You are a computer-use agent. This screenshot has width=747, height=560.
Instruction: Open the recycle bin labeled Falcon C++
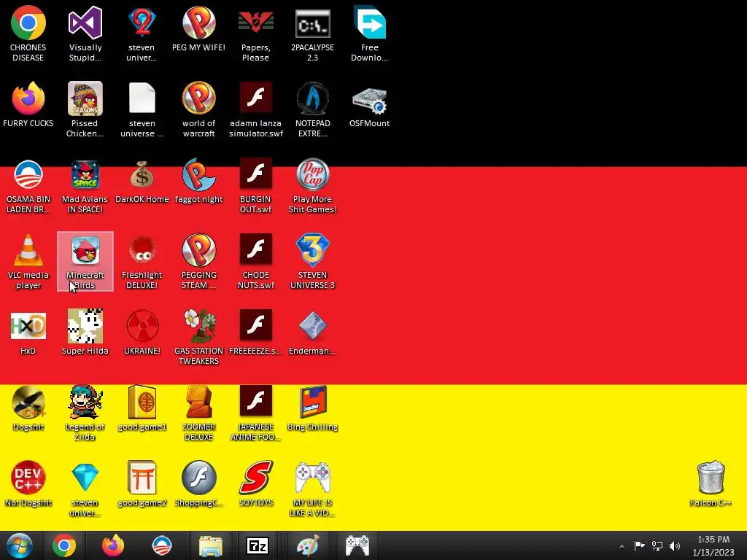click(711, 478)
